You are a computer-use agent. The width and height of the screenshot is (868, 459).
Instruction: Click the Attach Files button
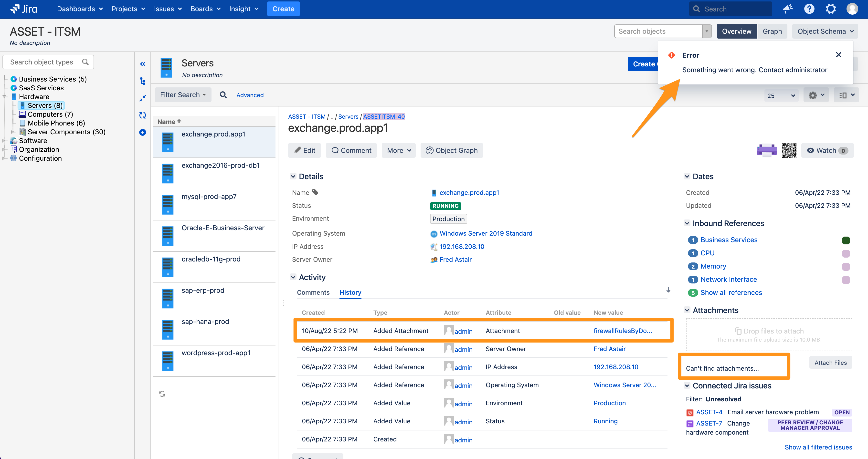[830, 363]
